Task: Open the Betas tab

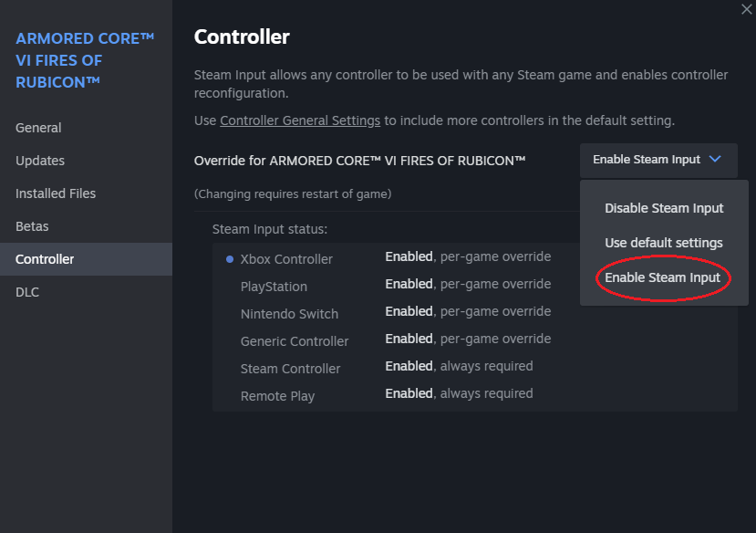Action: click(x=32, y=226)
